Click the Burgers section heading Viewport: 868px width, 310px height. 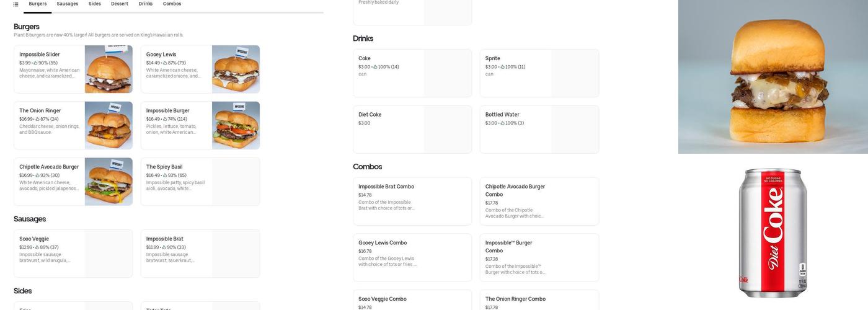click(x=27, y=27)
